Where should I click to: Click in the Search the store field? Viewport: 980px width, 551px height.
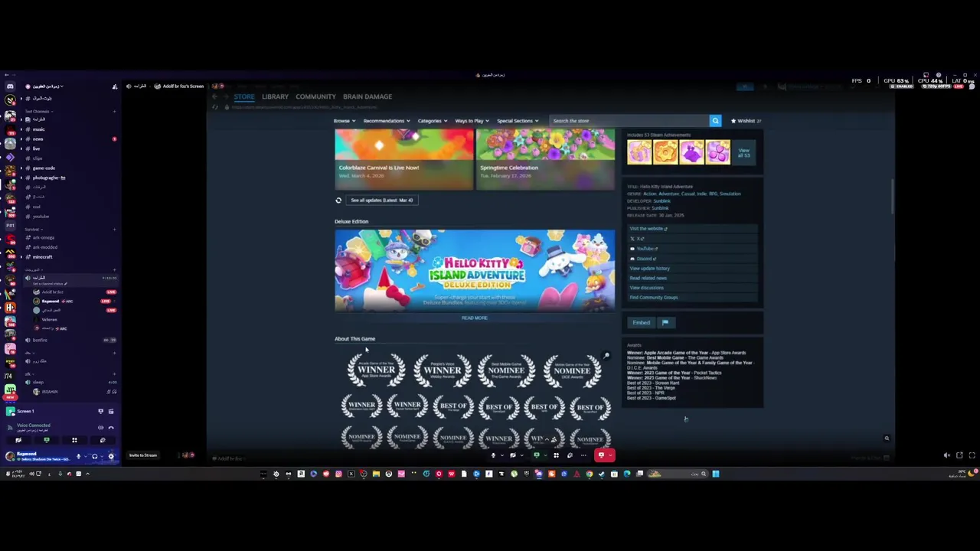(x=629, y=121)
